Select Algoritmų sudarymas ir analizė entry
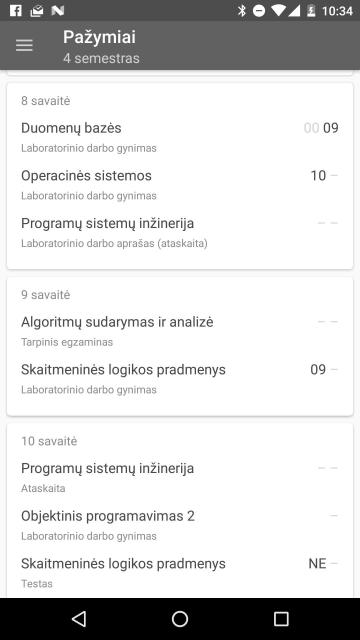 (x=180, y=331)
